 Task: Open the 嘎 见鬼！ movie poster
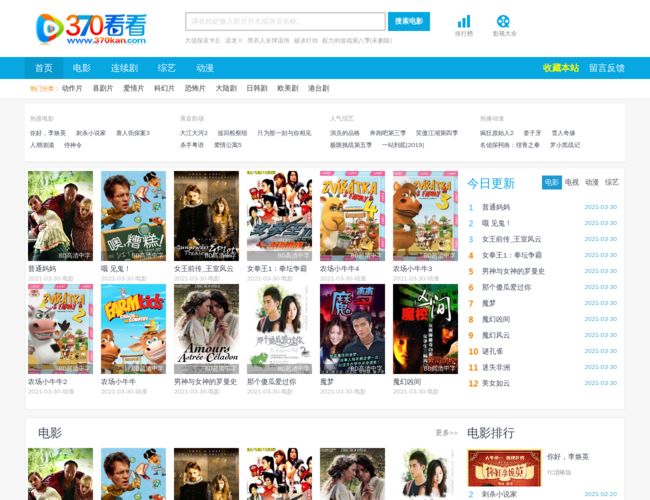pyautogui.click(x=133, y=216)
